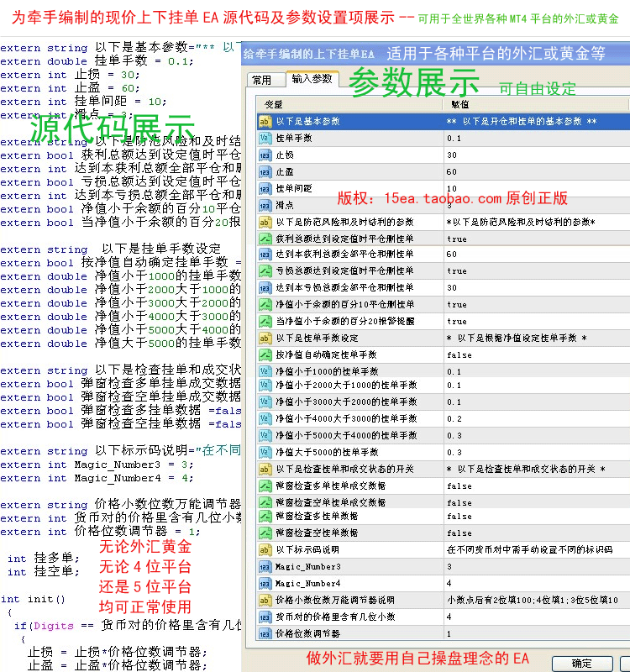Click the string icon beside 以下是挂单手数设定

pos(265,339)
